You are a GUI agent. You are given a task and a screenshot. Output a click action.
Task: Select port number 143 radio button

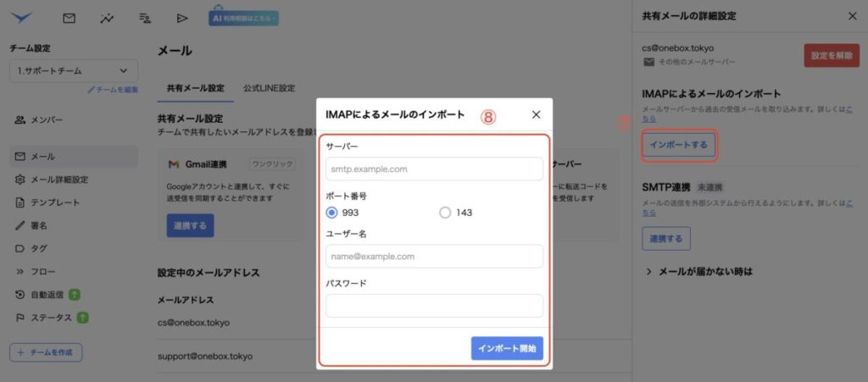click(445, 213)
